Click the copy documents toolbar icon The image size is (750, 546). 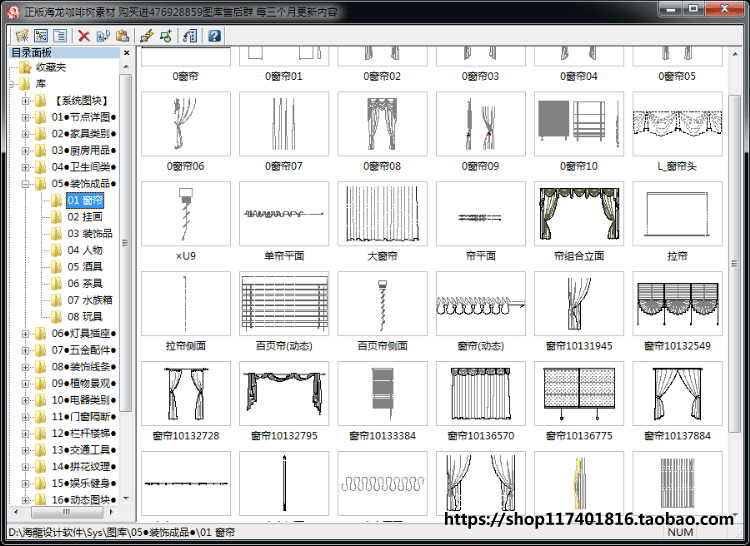(x=103, y=36)
